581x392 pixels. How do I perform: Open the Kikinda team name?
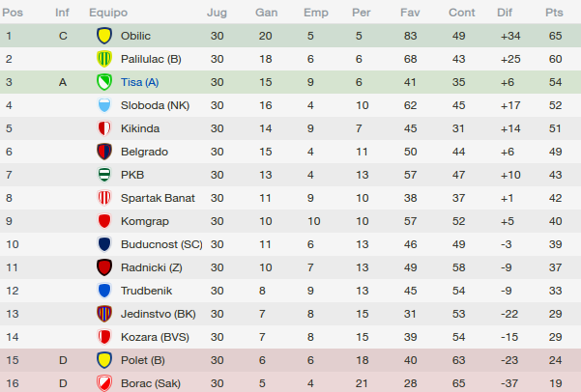(140, 128)
